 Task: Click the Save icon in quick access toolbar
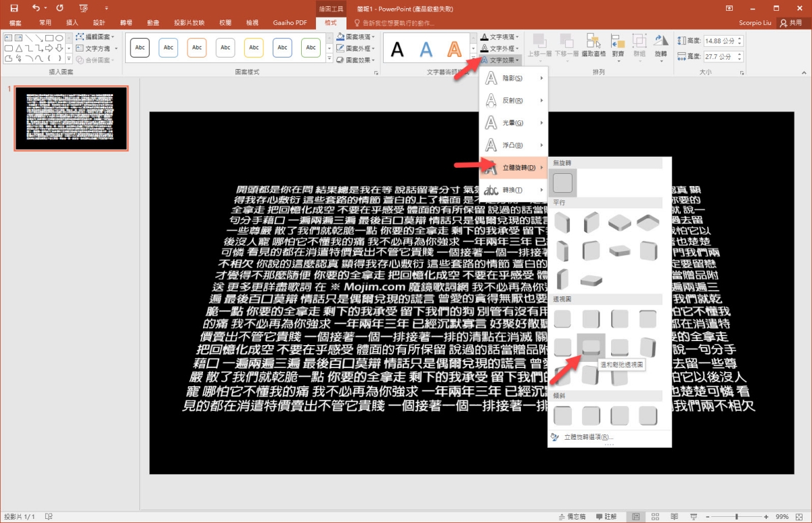point(14,8)
